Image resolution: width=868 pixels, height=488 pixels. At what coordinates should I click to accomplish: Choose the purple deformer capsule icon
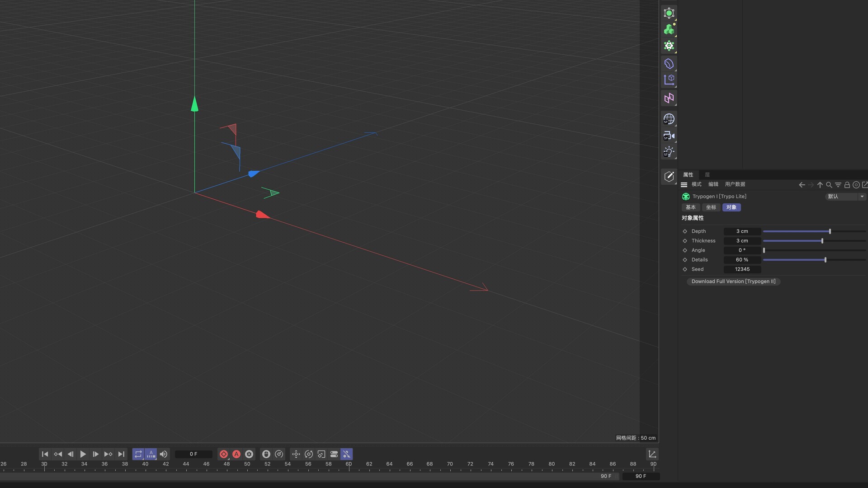[669, 64]
